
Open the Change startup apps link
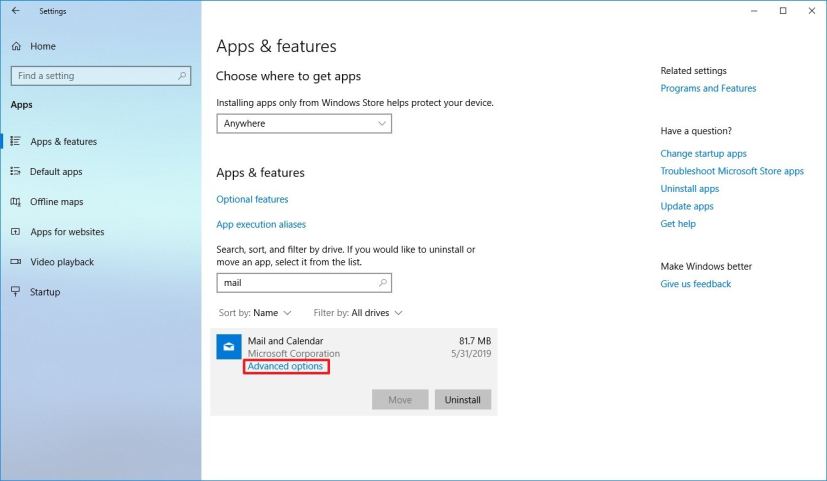coord(703,153)
